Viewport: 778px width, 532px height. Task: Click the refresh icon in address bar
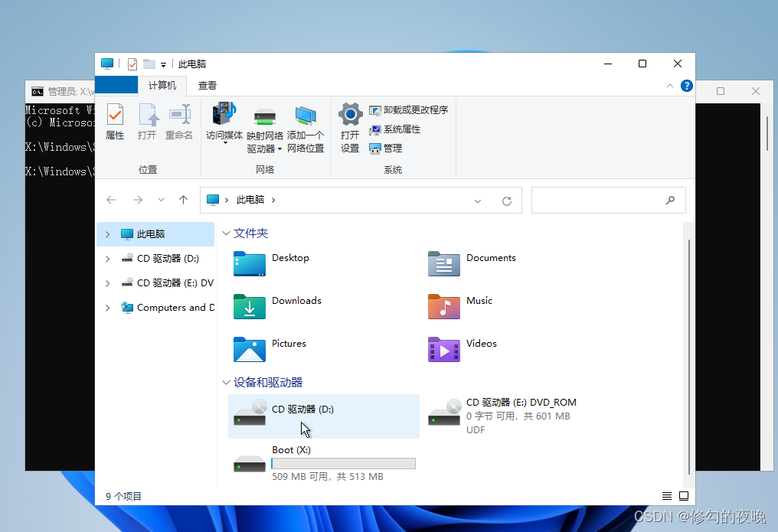pyautogui.click(x=506, y=200)
